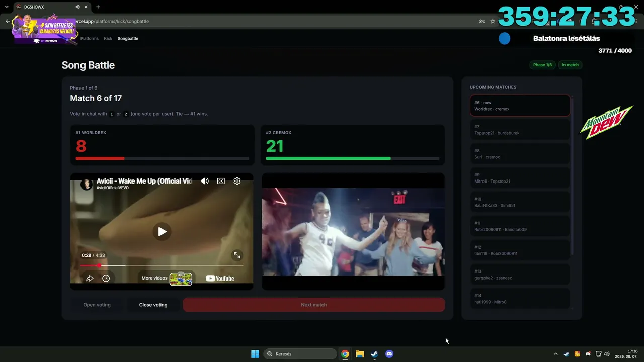Open File Explorer from the taskbar
The image size is (644, 362).
click(360, 354)
